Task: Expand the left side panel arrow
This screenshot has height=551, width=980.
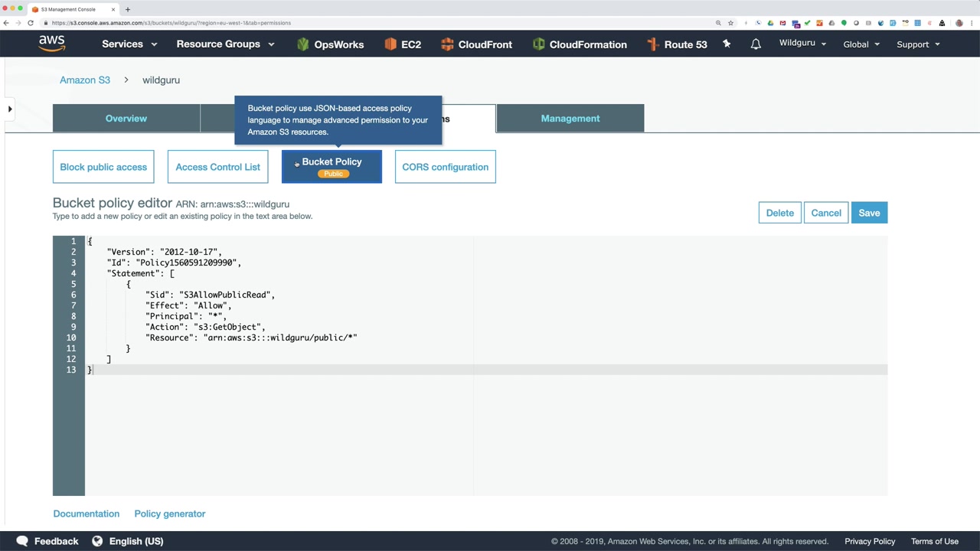Action: pyautogui.click(x=9, y=109)
